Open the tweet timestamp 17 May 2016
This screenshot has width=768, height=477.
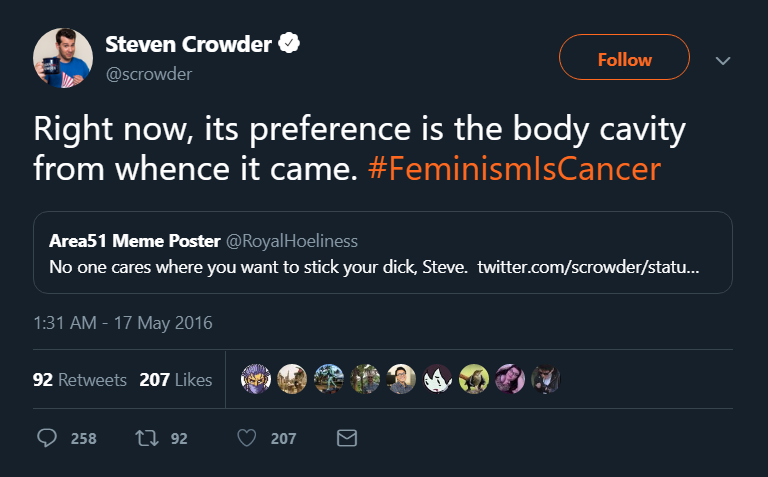(x=123, y=323)
